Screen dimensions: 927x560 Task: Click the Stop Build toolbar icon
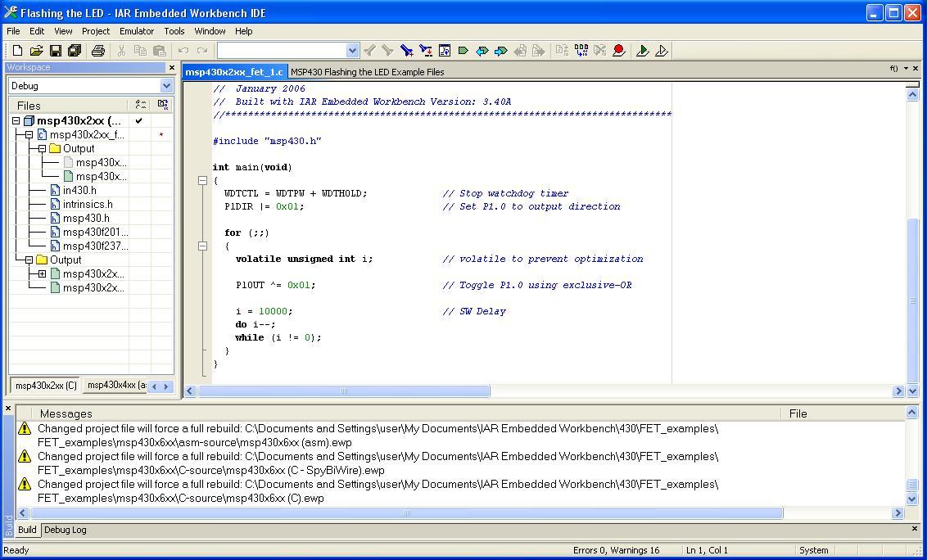click(x=600, y=51)
